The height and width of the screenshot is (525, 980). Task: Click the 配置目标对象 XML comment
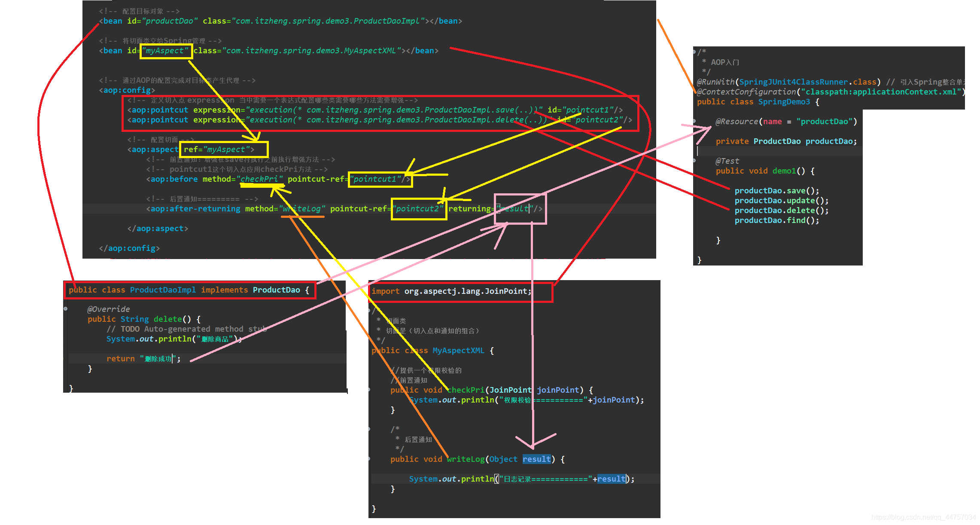pos(139,11)
